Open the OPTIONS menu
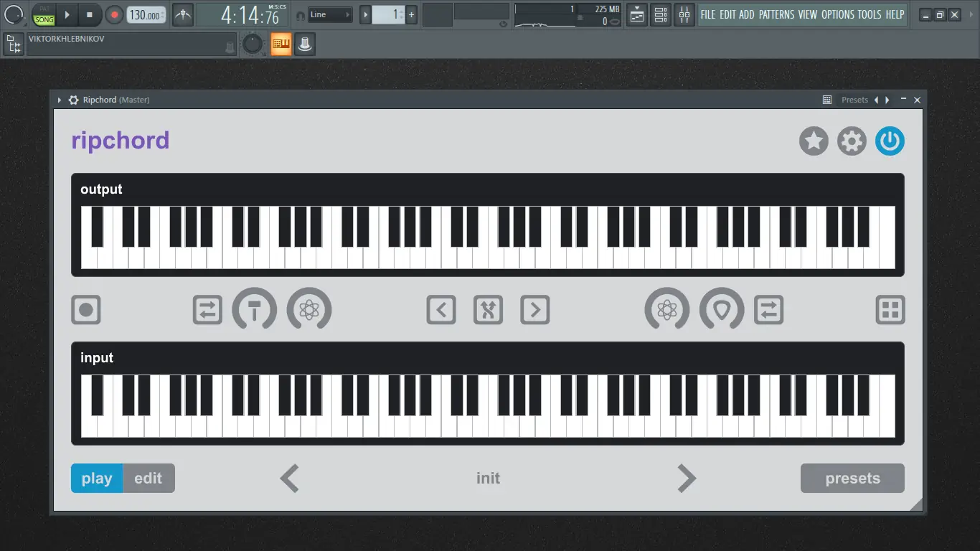 point(838,14)
